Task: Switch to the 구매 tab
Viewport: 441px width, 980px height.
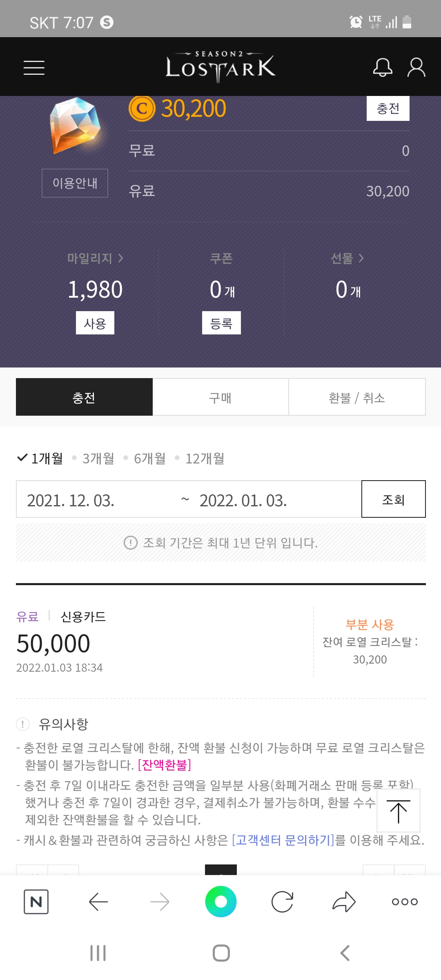Action: (220, 397)
